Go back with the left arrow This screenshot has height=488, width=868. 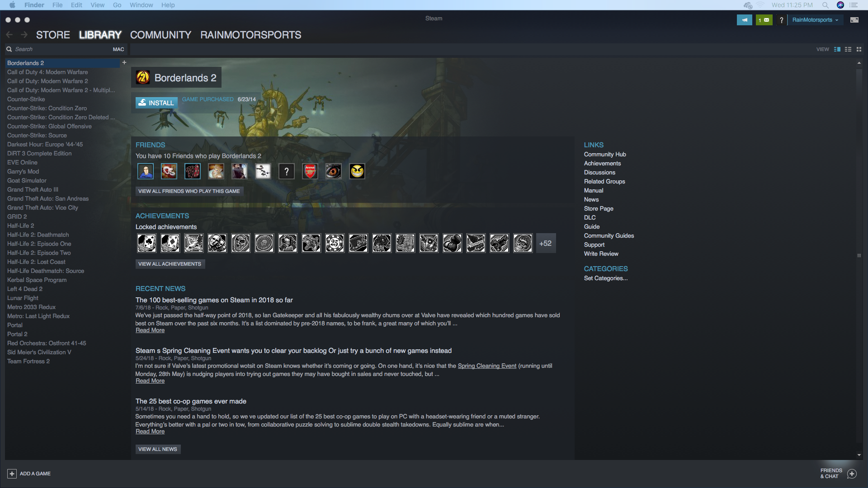click(x=9, y=35)
